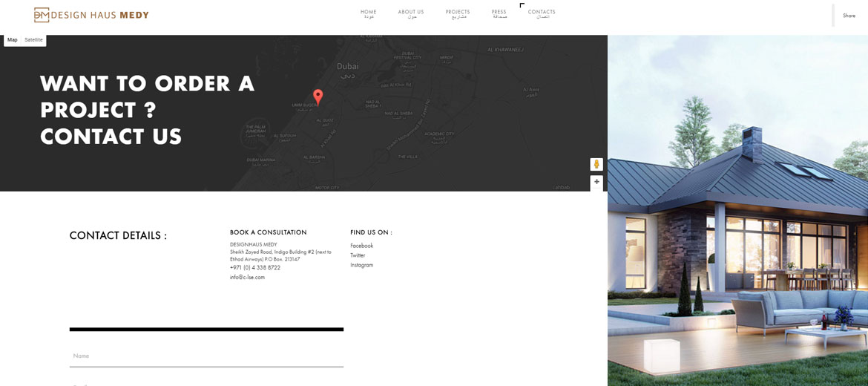868x386 pixels.
Task: Click the red location pin on map
Action: click(x=318, y=97)
